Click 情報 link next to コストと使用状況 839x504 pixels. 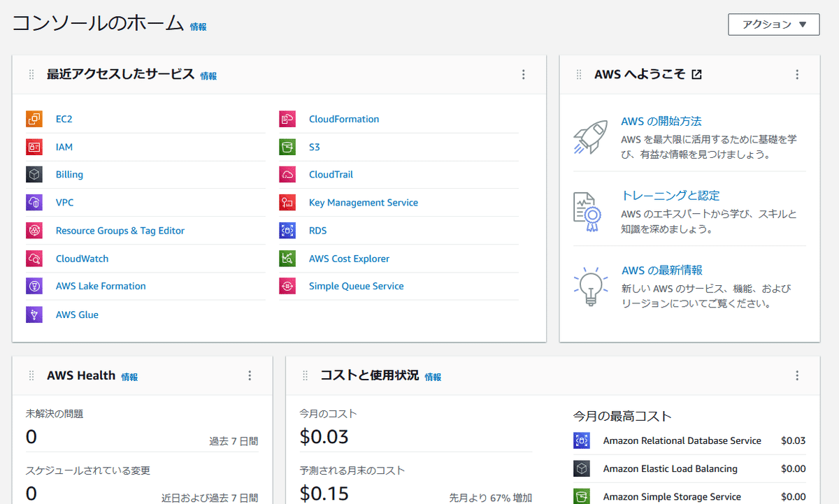[433, 377]
